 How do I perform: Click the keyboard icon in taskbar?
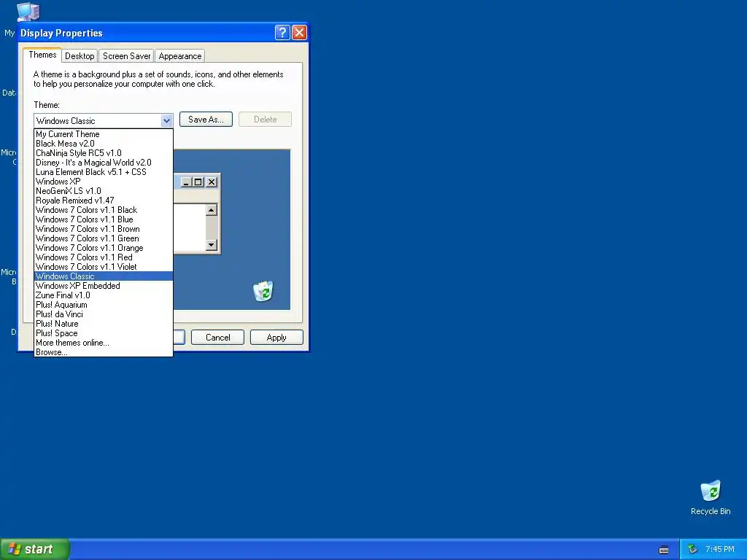pos(664,550)
